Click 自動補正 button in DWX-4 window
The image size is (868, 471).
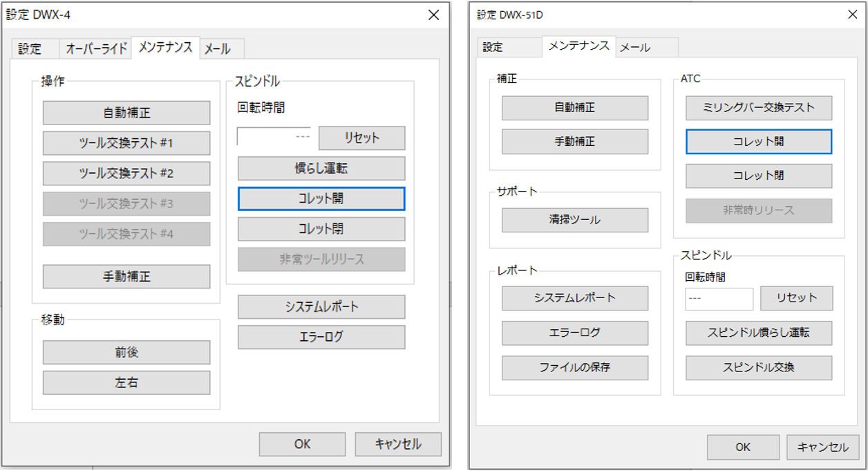(126, 113)
